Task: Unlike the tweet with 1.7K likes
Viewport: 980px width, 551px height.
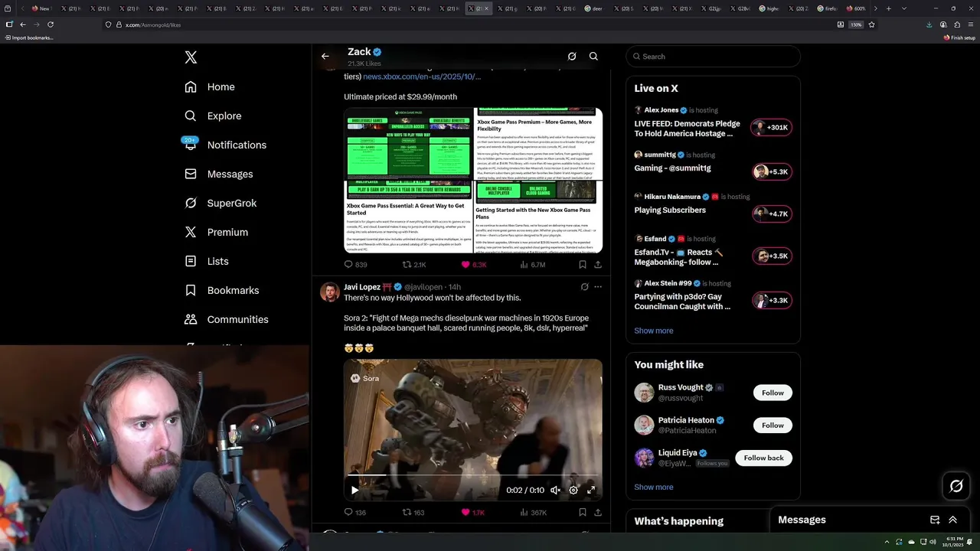Action: coord(472,512)
